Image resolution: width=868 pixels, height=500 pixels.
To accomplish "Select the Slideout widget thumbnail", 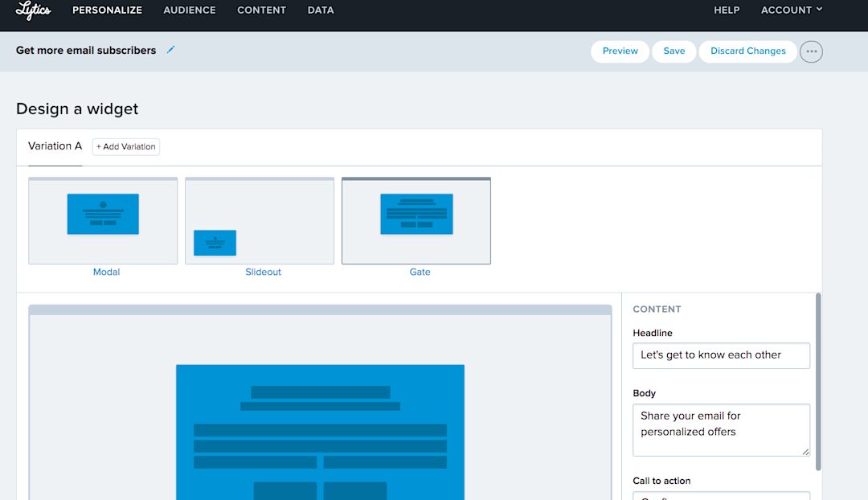I will click(x=260, y=220).
